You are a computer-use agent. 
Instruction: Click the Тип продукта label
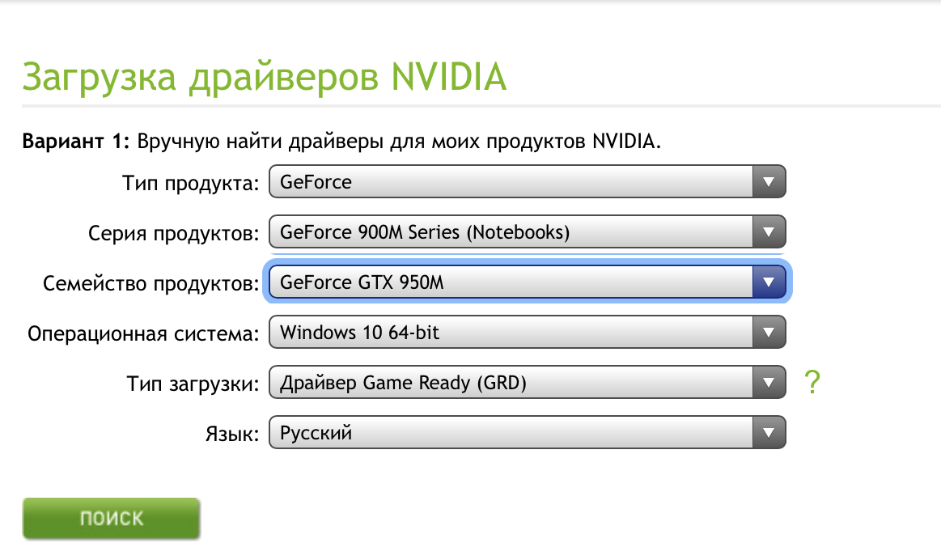point(189,183)
